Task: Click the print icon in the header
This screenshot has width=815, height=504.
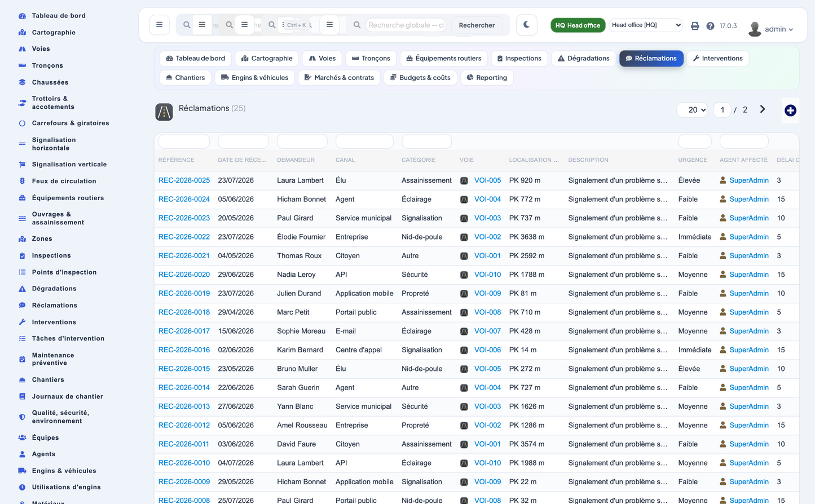Action: (695, 26)
